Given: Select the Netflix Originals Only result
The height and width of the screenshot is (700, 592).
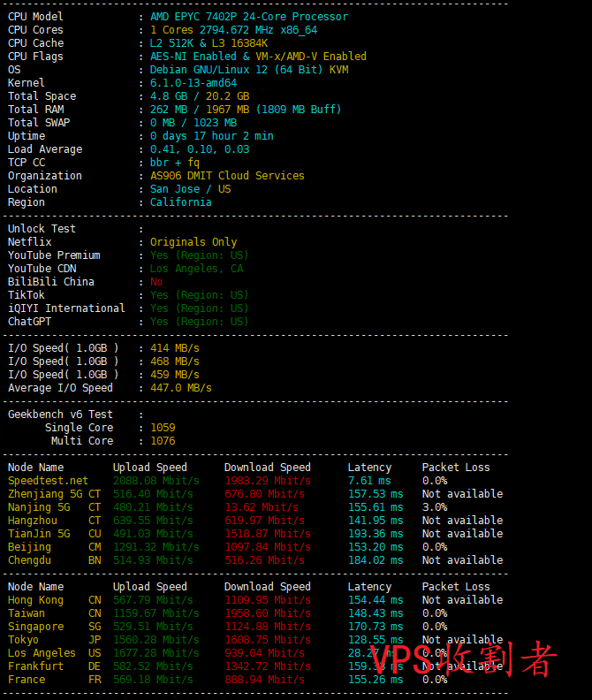Looking at the screenshot, I should click(x=193, y=242).
